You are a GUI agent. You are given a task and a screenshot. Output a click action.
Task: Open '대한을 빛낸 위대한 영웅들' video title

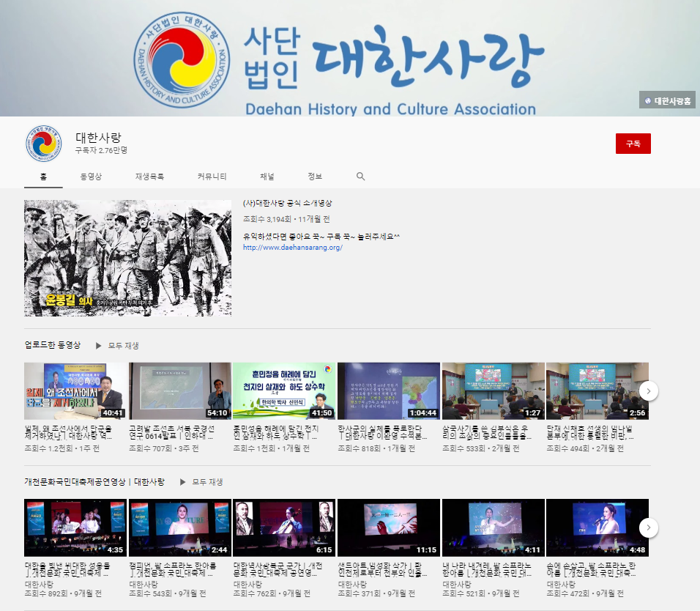click(x=67, y=569)
